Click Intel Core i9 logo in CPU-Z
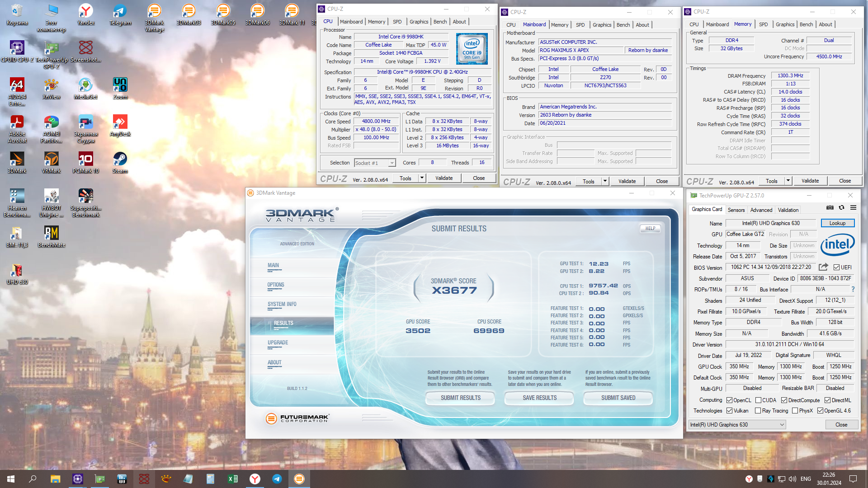Screen dimensions: 868x488 point(472,49)
